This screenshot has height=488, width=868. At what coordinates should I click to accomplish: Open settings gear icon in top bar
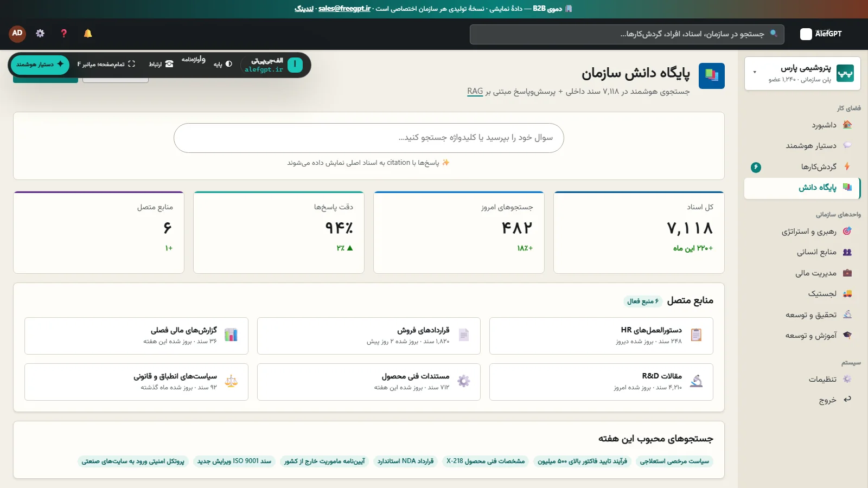point(40,34)
